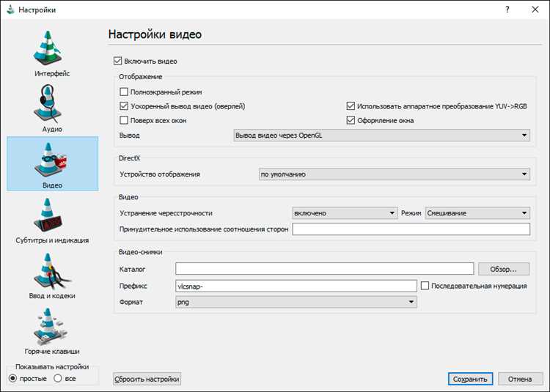
Task: Expand the "Вывод" video output dropdown
Action: pyautogui.click(x=381, y=136)
